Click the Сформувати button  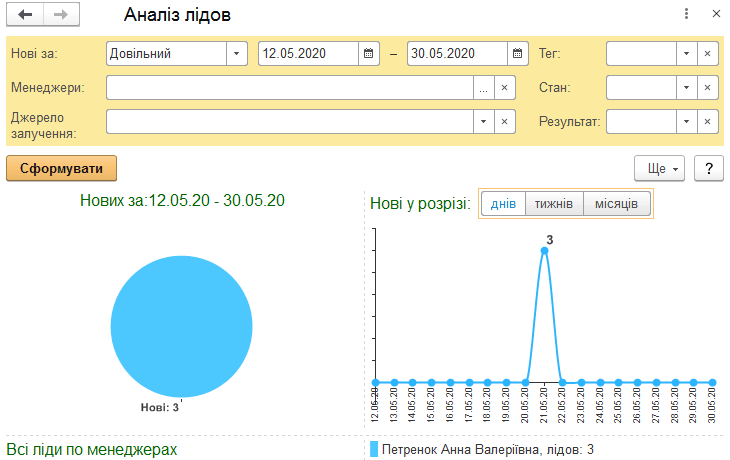tap(61, 168)
